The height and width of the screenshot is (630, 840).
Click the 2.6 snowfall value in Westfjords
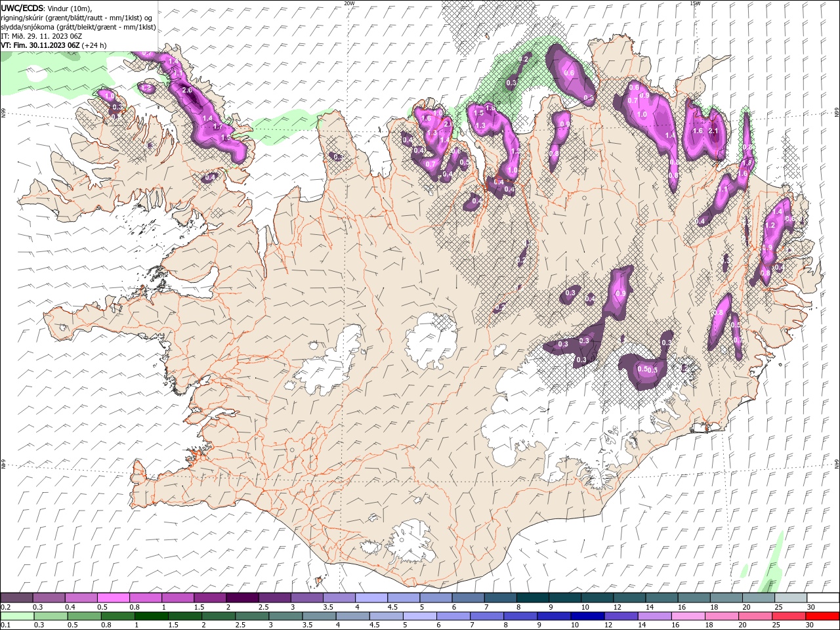pos(186,90)
